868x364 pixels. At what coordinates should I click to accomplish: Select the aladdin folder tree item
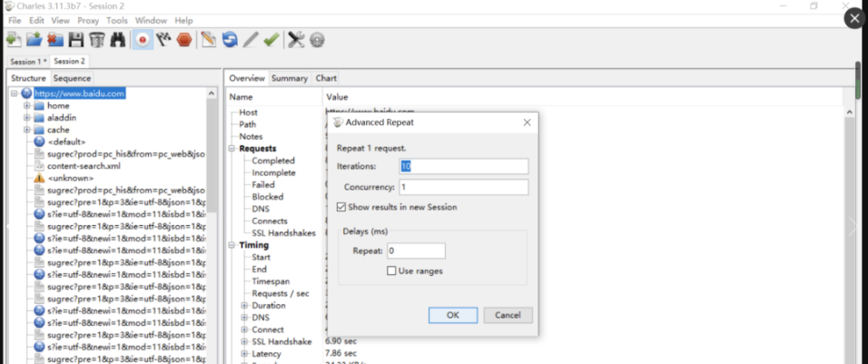click(x=62, y=118)
